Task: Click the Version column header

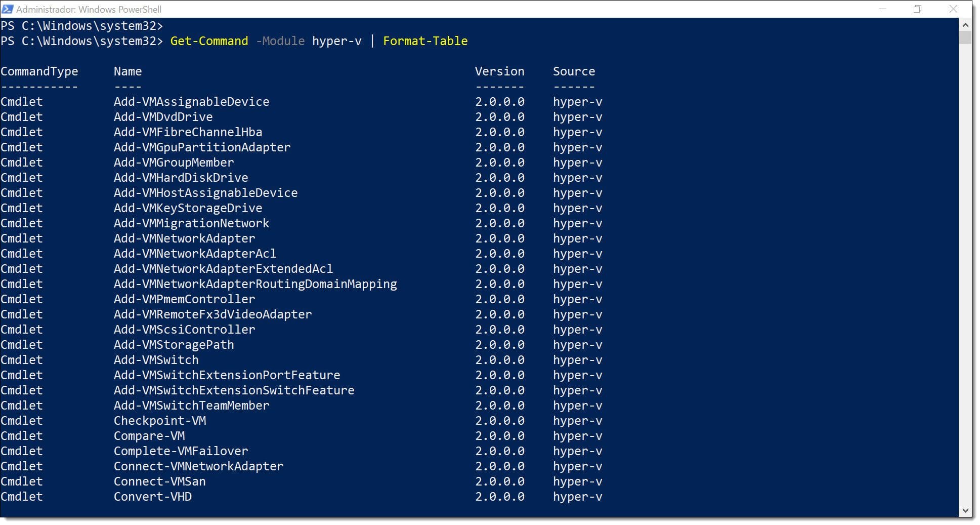Action: 499,71
